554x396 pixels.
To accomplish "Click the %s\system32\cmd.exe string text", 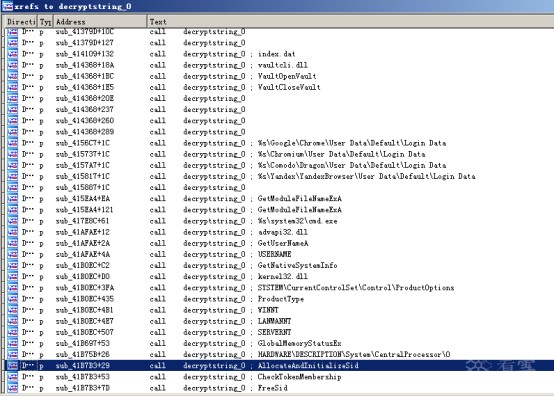I will coord(297,221).
